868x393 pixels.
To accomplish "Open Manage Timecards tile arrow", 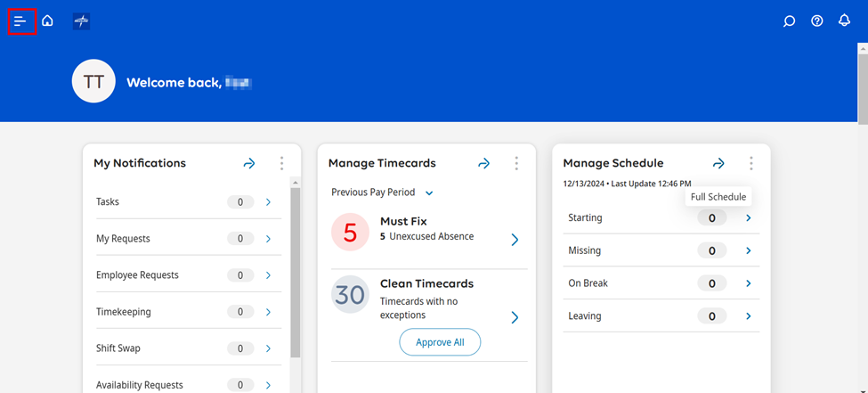I will [x=484, y=163].
